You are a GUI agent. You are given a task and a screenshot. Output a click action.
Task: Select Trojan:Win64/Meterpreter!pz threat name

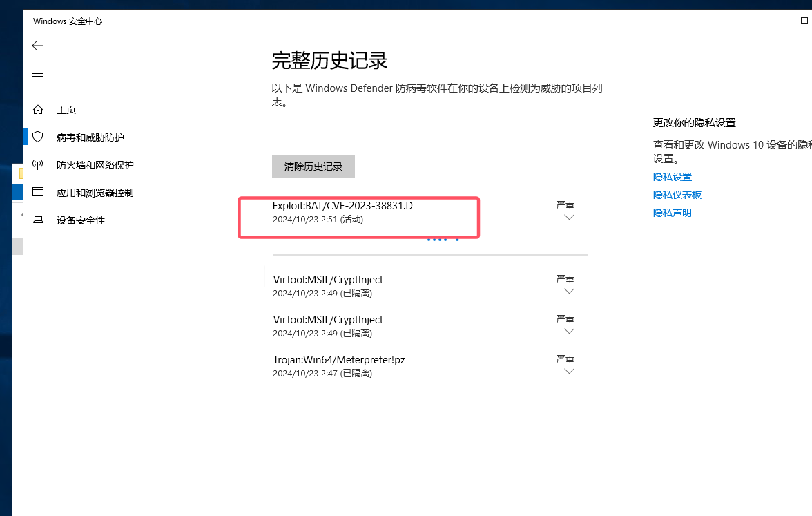339,359
